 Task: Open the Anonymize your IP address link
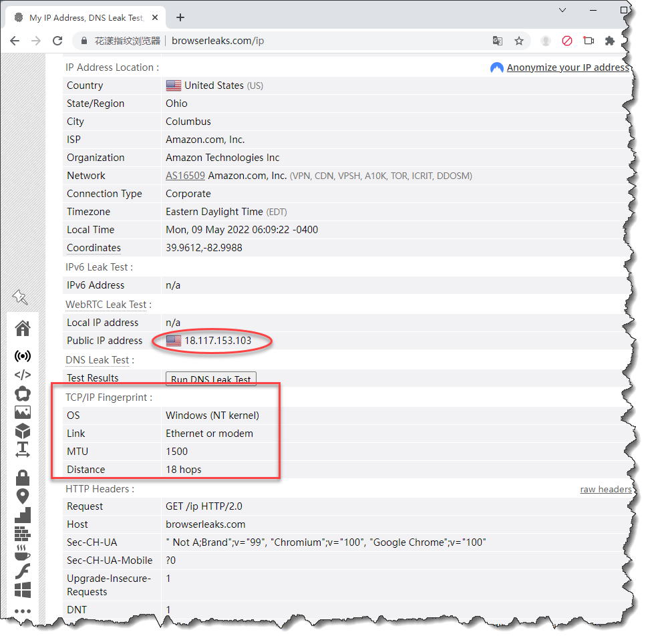[x=568, y=67]
